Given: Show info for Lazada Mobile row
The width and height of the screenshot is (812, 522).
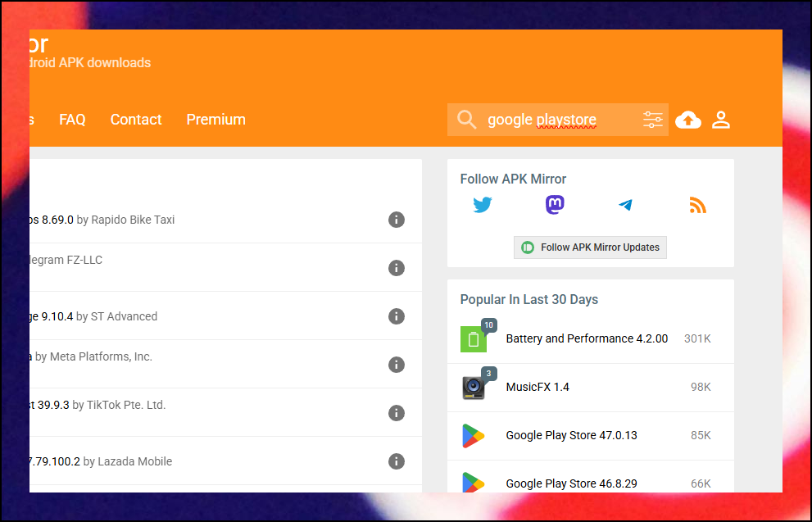Looking at the screenshot, I should coord(396,461).
